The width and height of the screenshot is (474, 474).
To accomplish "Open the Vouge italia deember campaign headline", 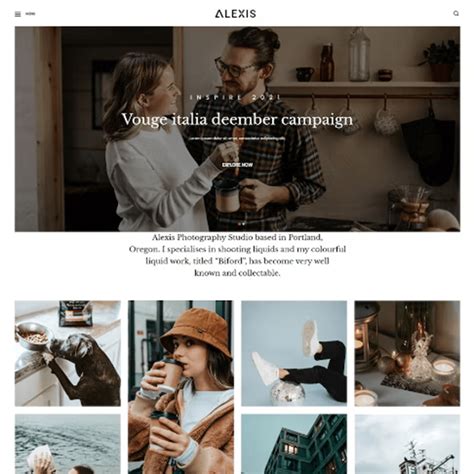I will point(237,119).
